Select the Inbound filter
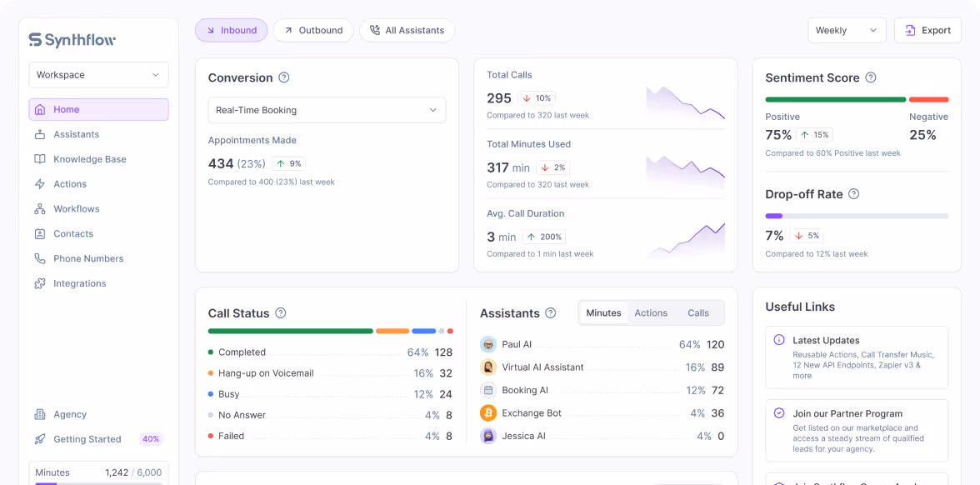Screen dimensions: 980x485 (232, 30)
